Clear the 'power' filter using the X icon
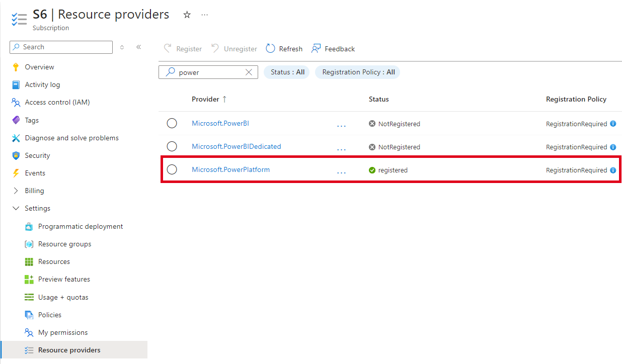 click(249, 72)
